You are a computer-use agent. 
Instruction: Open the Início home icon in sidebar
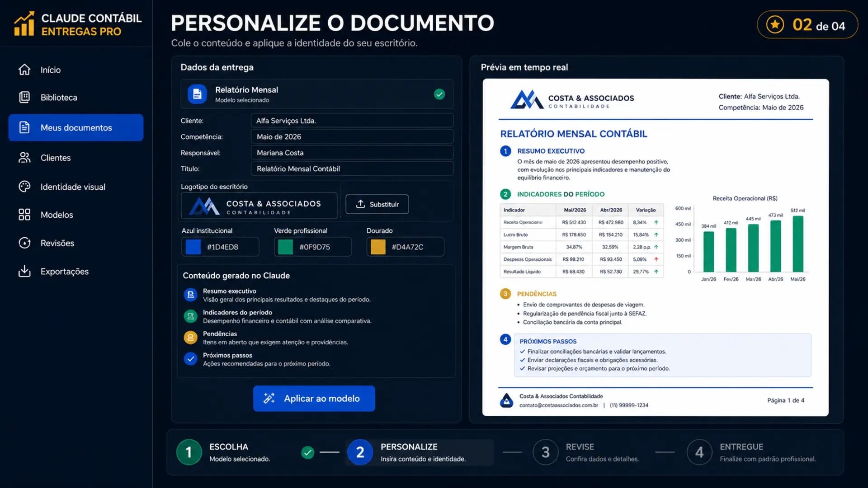coord(24,70)
